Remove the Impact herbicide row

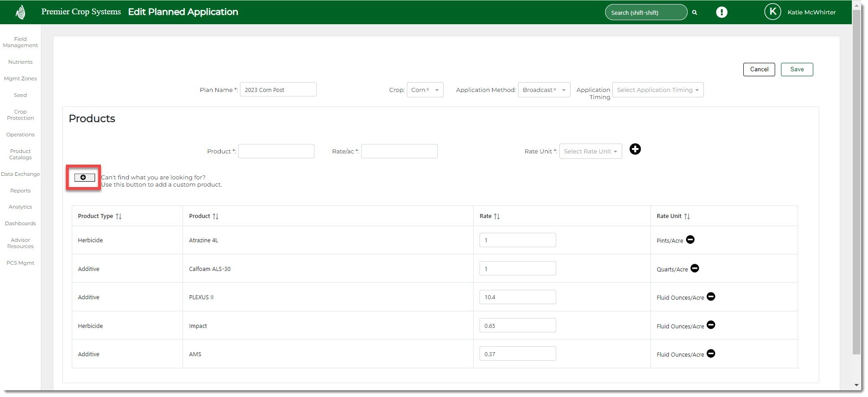click(711, 325)
